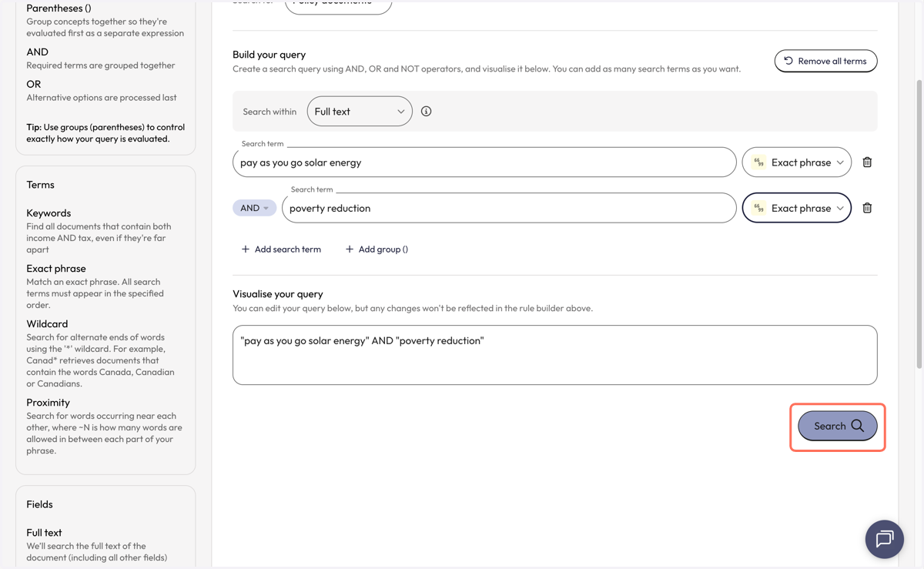The height and width of the screenshot is (569, 924).
Task: Edit the 'pay as you go solar energy' field
Action: pos(484,162)
